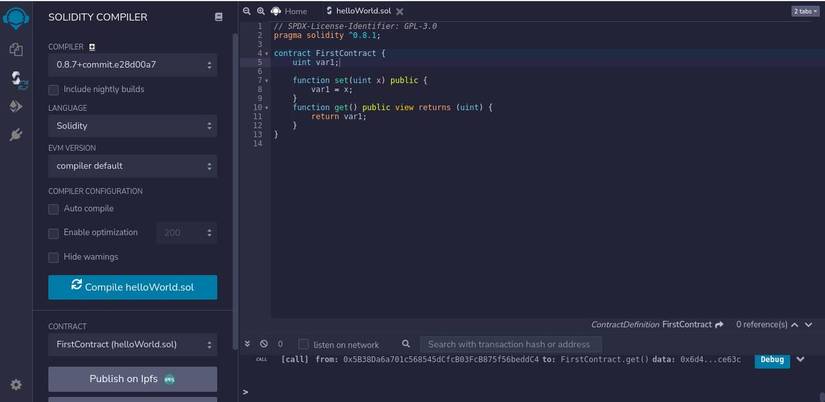Click Debug button on call log
The width and height of the screenshot is (825, 402).
pyautogui.click(x=772, y=360)
